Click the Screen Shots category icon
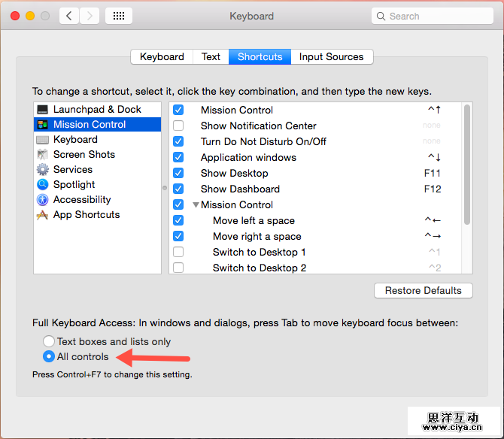Viewport: 504px width, 439px height. [42, 154]
